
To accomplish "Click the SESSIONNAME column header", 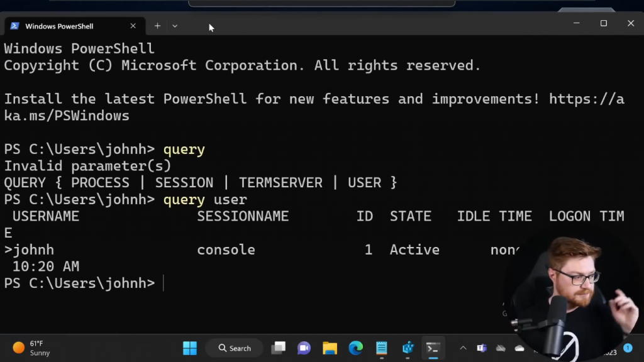I will click(x=243, y=216).
